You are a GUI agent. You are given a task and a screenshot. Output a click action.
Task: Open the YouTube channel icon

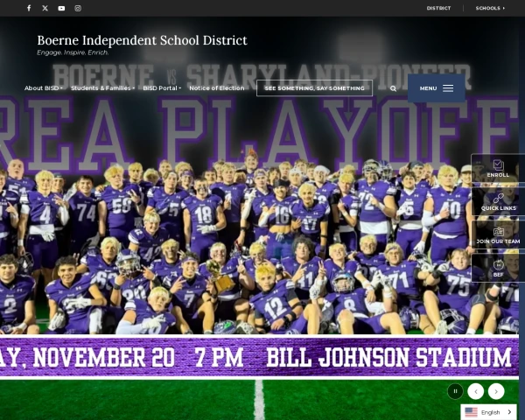(x=61, y=8)
